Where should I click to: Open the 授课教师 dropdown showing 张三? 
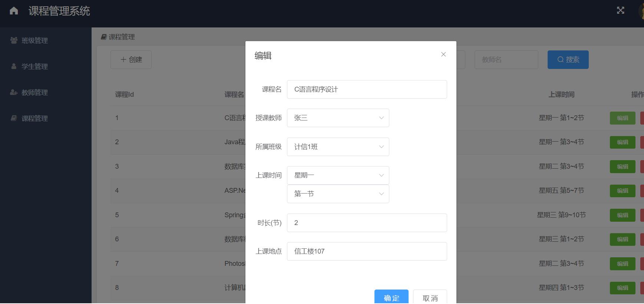point(338,118)
